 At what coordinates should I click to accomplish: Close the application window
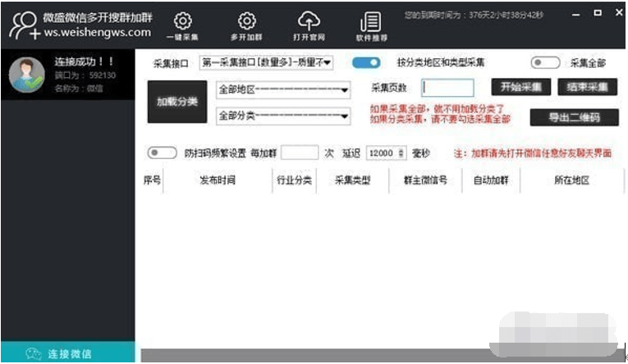tap(619, 13)
